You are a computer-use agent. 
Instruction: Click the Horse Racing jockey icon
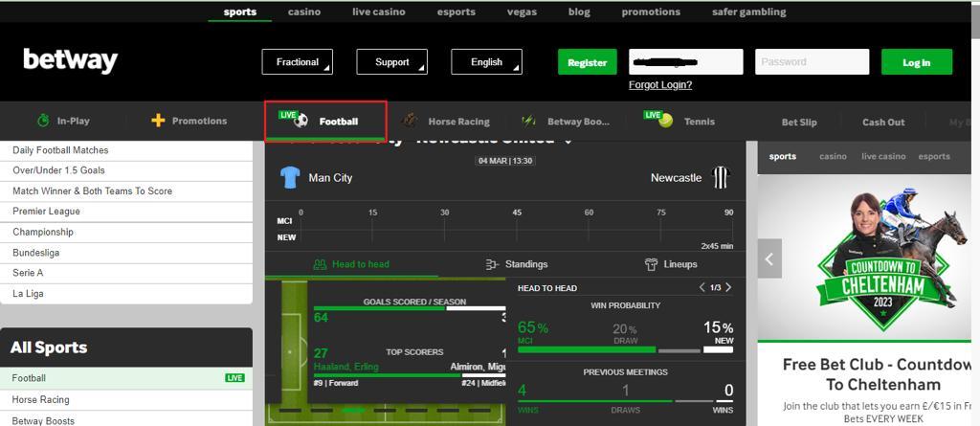click(410, 121)
